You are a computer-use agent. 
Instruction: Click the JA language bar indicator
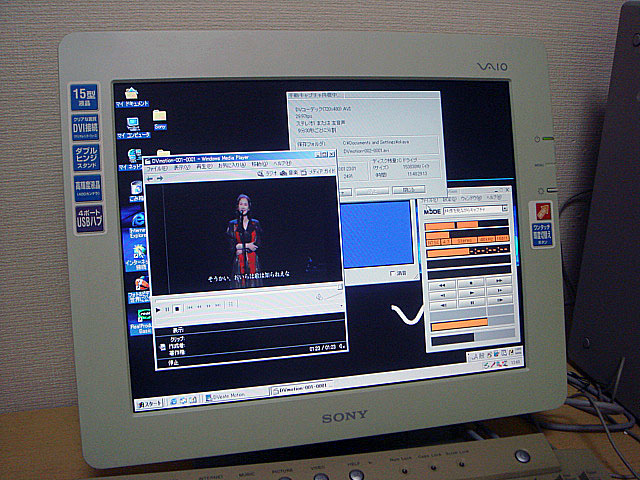[476, 357]
